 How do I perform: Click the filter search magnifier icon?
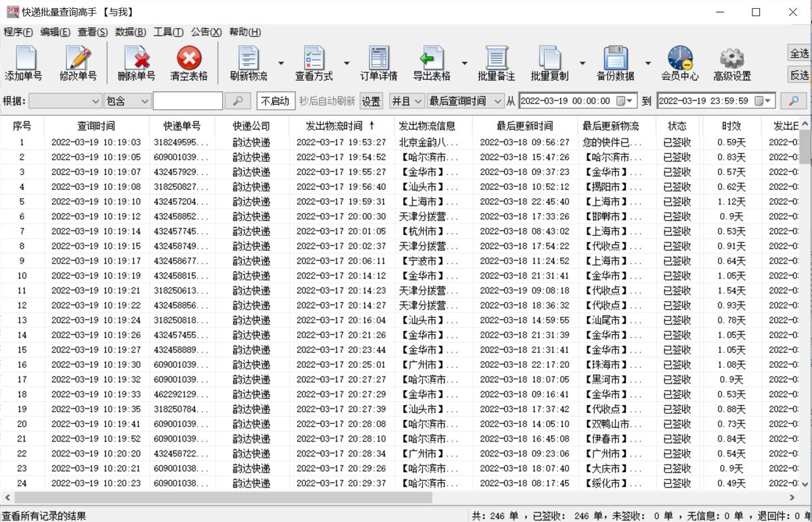(x=238, y=101)
